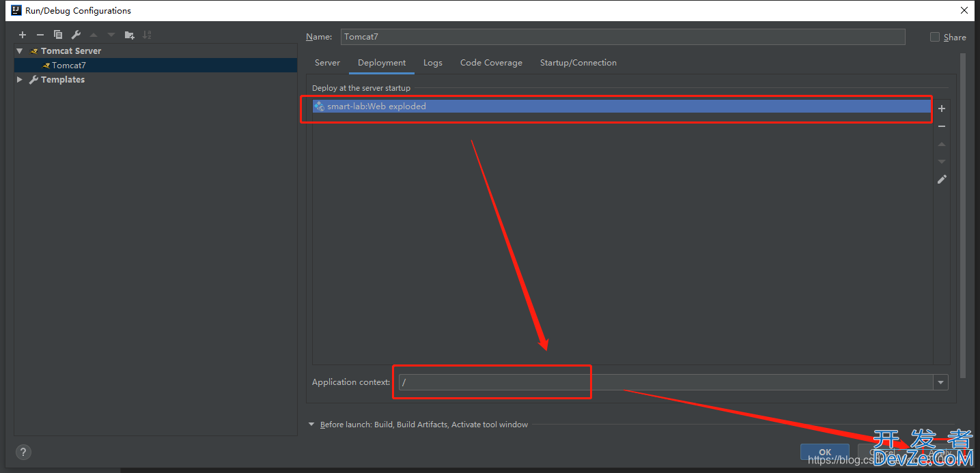
Task: Open the Application context dropdown
Action: (942, 382)
